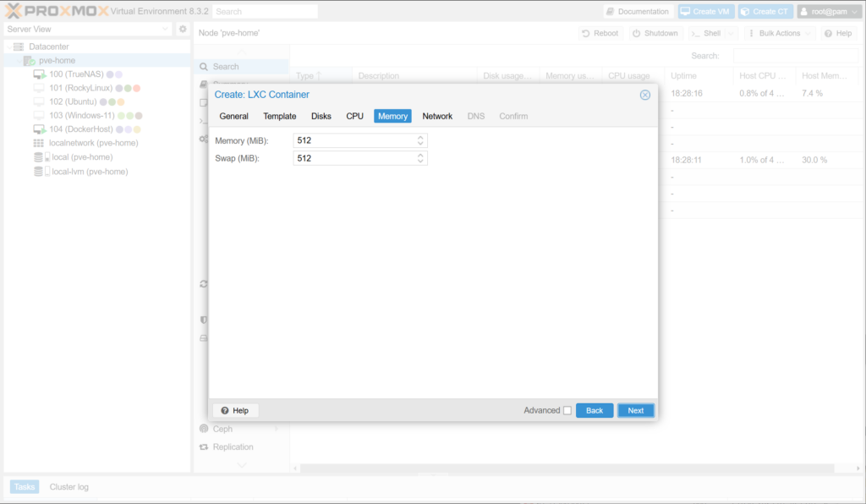Open the Ceph panel icon
Image resolution: width=866 pixels, height=504 pixels.
click(203, 429)
